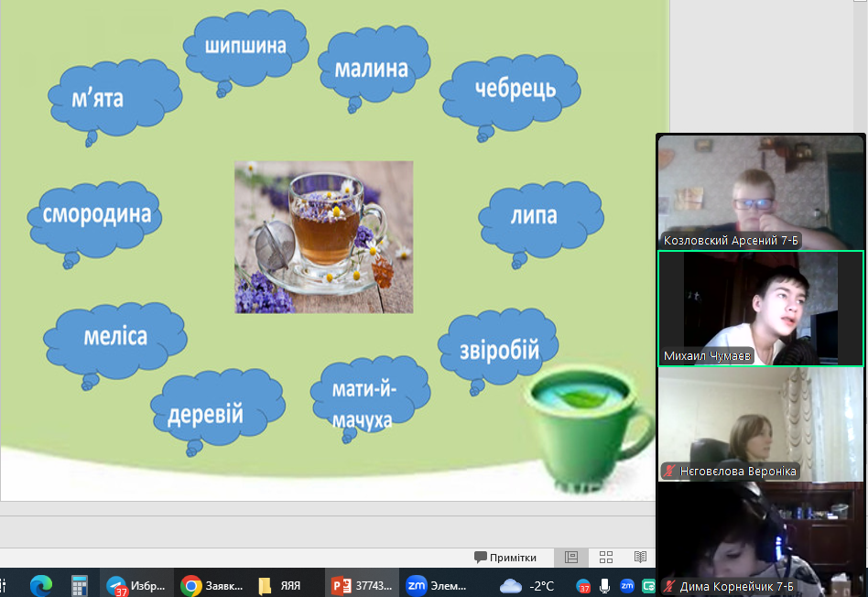Image resolution: width=868 pixels, height=597 pixels.
Task: Click the Zoom icon in system tray
Action: click(627, 585)
